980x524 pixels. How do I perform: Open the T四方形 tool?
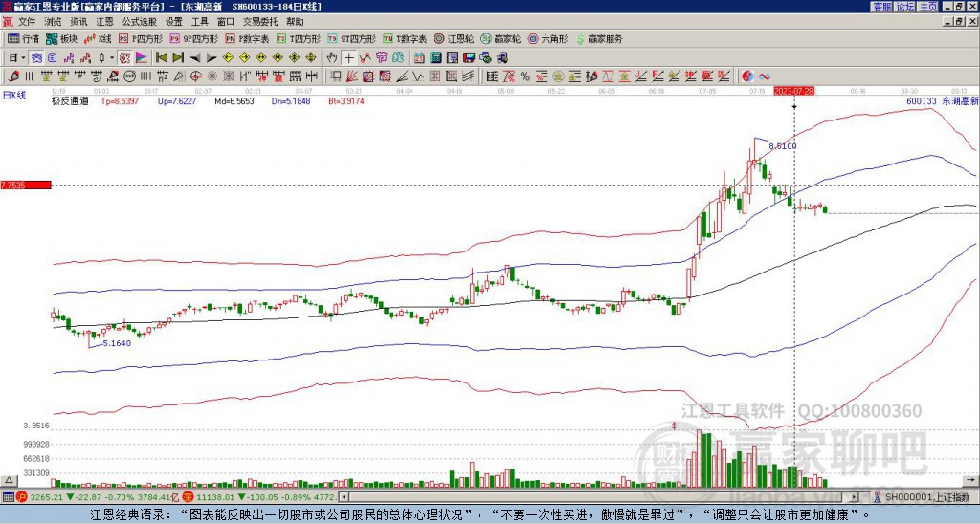(x=299, y=38)
